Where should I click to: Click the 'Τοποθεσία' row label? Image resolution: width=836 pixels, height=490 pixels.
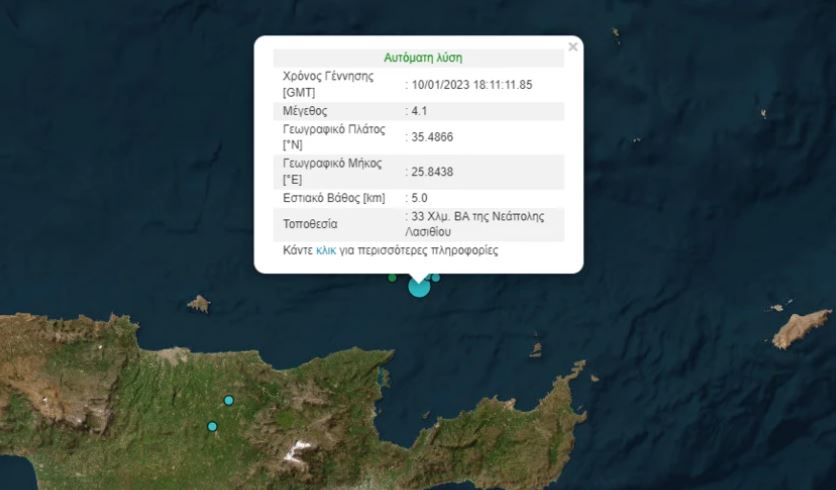click(310, 224)
